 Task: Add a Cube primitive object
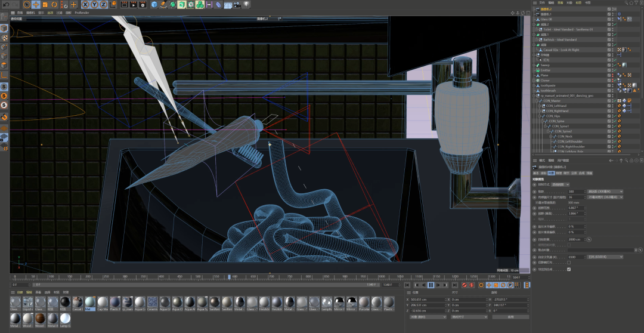pos(154,4)
